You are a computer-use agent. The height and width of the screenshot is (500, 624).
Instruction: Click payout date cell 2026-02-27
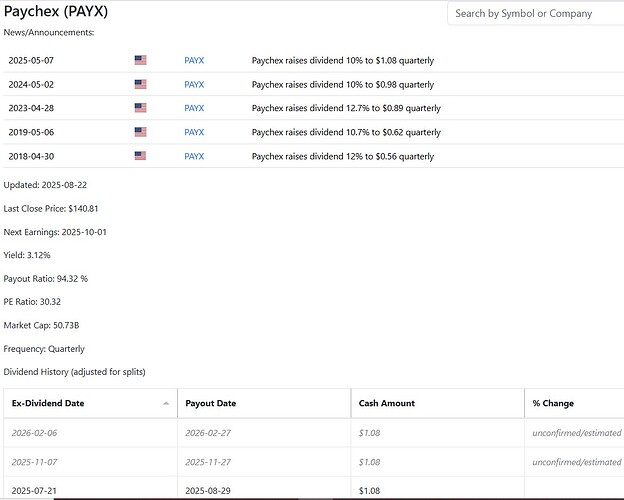pos(208,433)
